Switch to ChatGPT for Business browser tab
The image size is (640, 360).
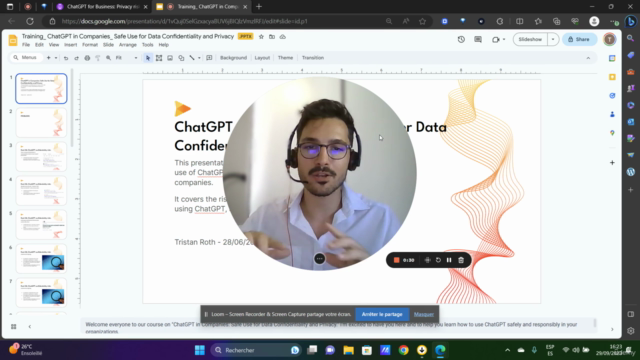(103, 7)
